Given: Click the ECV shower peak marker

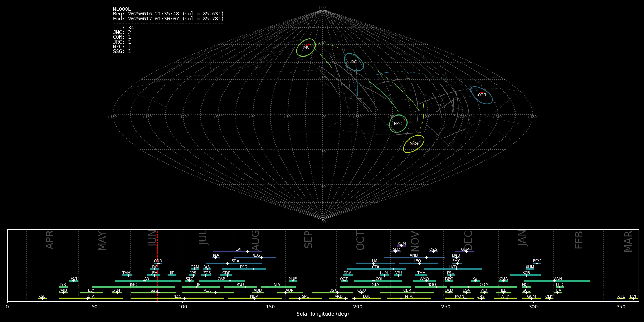Looking at the screenshot, I should point(537,263).
